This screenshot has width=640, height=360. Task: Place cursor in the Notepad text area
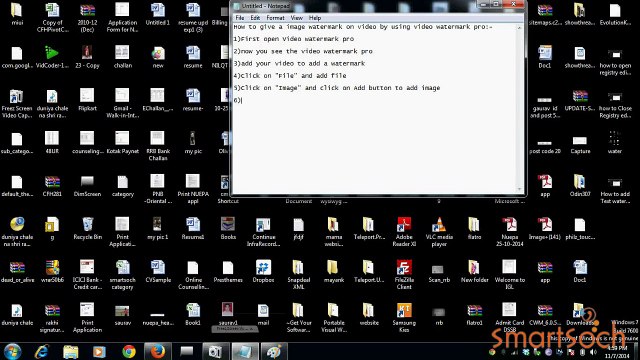[x=374, y=108]
